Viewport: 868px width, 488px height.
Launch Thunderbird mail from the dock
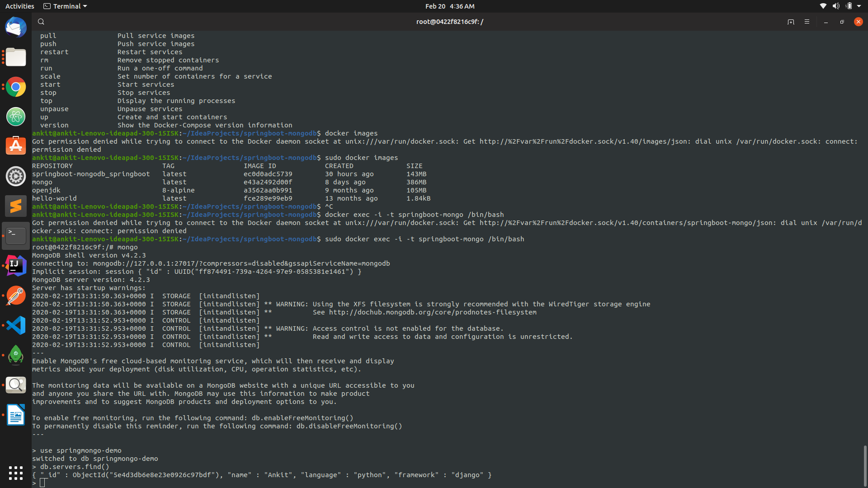16,27
